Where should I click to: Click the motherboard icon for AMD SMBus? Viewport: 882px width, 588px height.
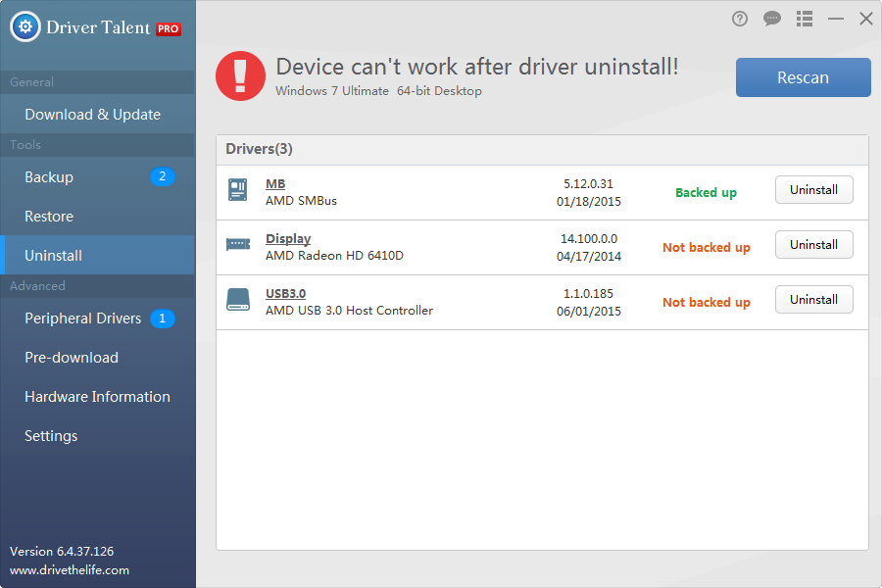pos(238,189)
